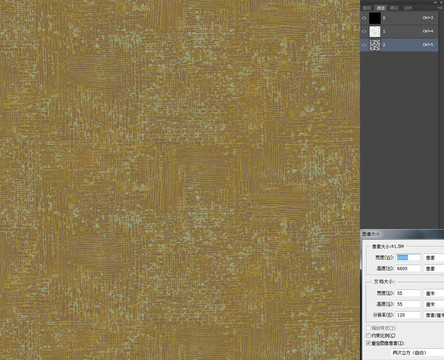Toggle visibility eye of channel 2

pos(364,44)
